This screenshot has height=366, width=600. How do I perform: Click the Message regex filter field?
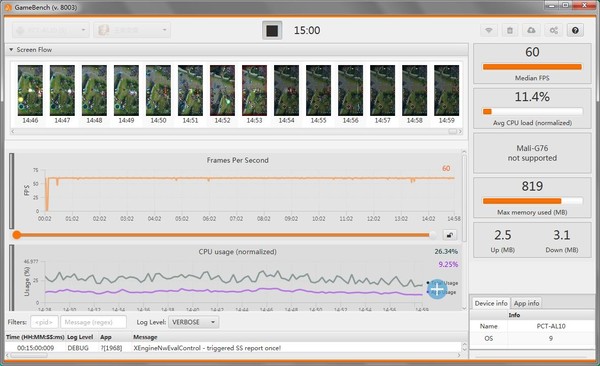click(93, 322)
